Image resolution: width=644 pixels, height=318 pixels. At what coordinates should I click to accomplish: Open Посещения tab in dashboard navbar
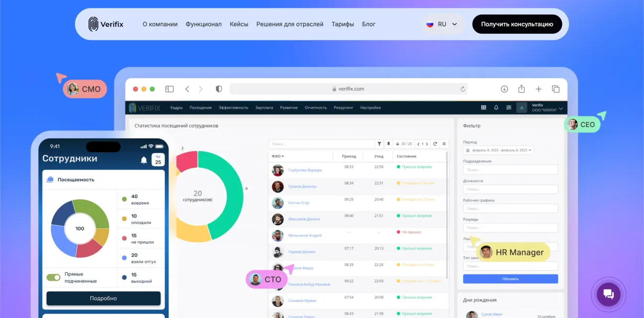[x=200, y=107]
